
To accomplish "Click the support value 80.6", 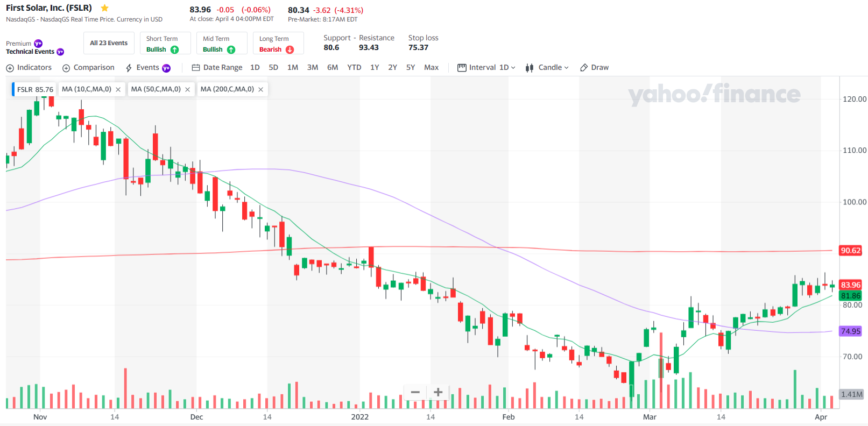I will click(x=331, y=47).
